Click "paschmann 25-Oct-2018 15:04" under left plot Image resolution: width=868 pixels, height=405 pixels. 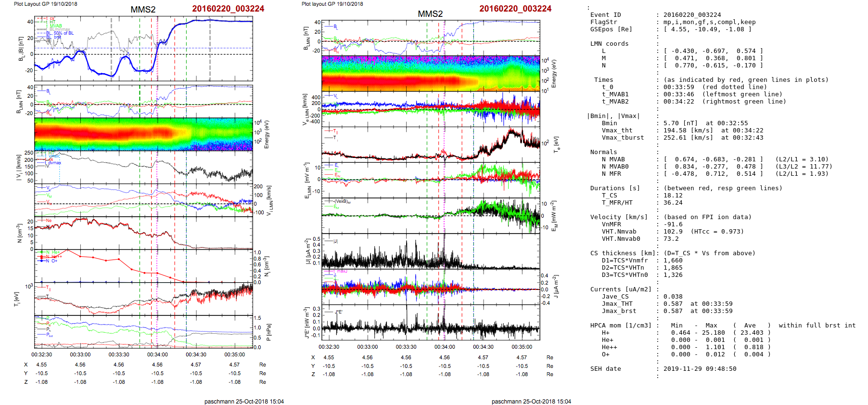[244, 402]
